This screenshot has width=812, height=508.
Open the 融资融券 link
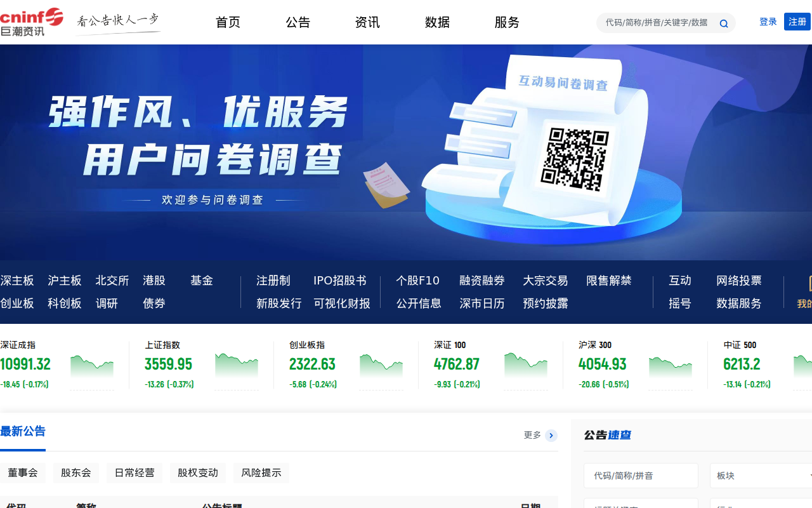click(482, 281)
